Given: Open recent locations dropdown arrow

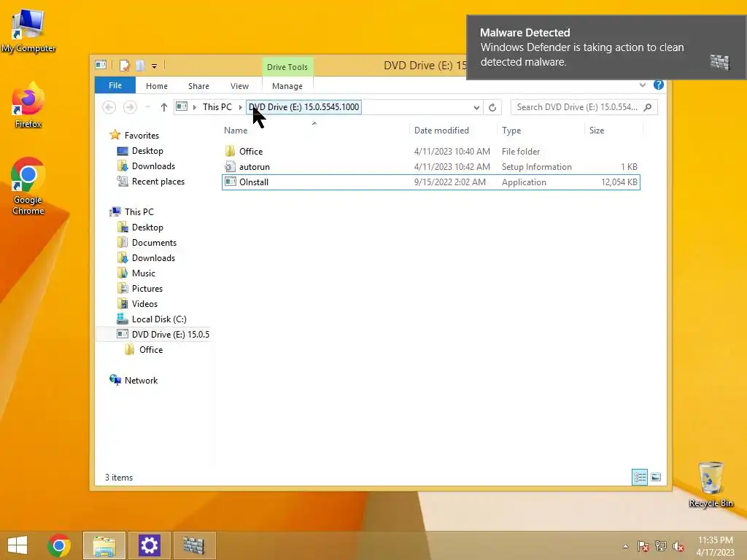Looking at the screenshot, I should (x=147, y=107).
